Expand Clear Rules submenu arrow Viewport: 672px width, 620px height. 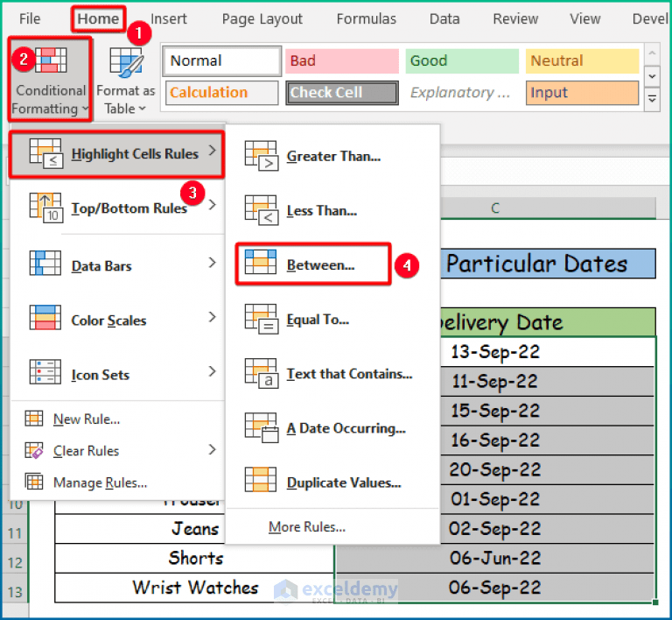click(212, 449)
